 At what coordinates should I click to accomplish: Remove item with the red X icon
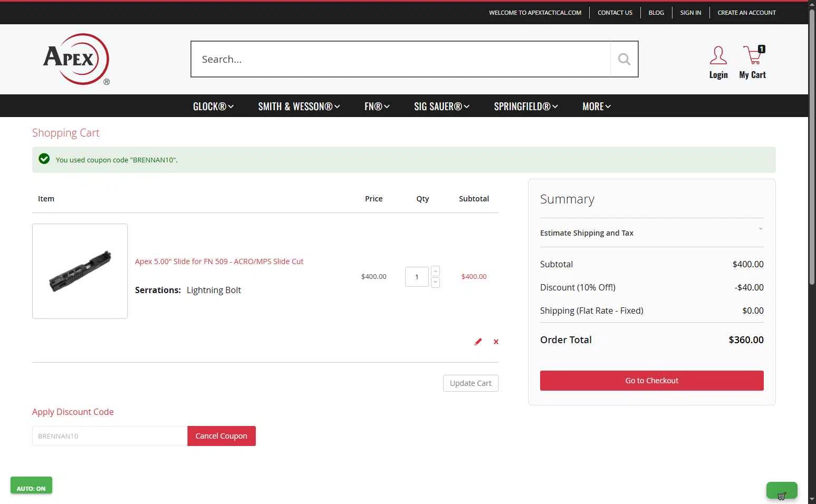496,342
